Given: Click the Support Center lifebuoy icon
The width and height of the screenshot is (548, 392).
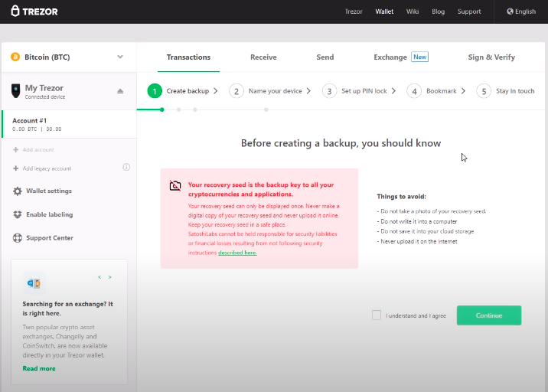Looking at the screenshot, I should click(17, 238).
